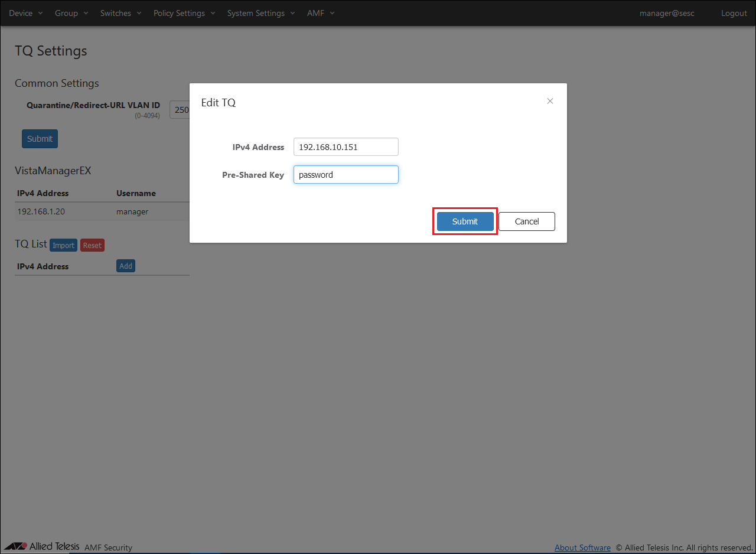Click Add in the TQ List table
The width and height of the screenshot is (756, 554).
click(126, 266)
